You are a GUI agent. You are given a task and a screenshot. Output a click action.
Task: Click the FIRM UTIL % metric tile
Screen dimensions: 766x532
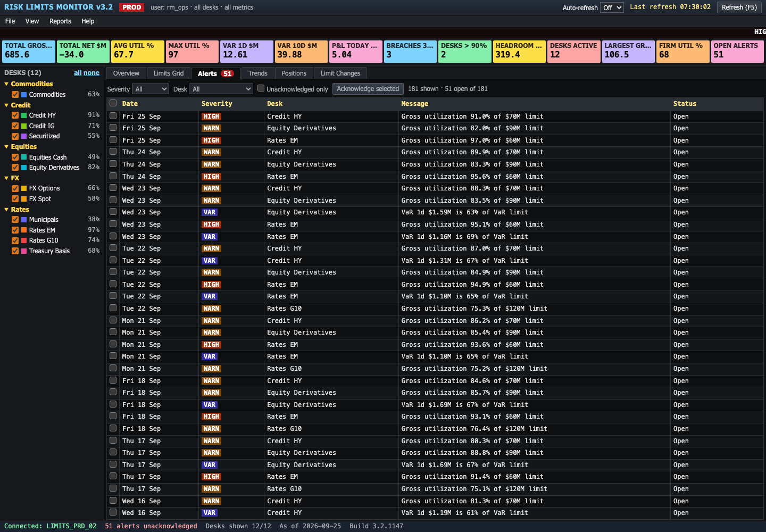[x=683, y=52]
